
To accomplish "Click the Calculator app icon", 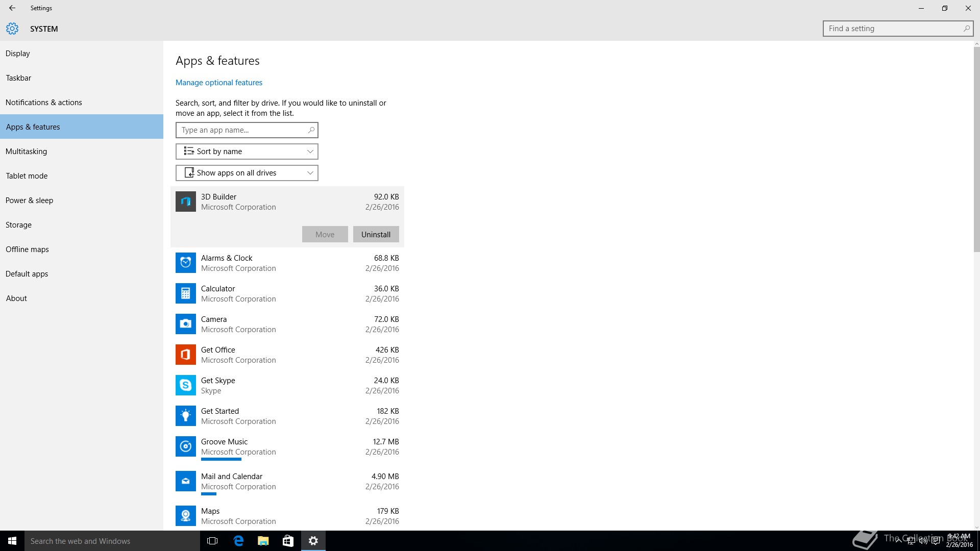I will pyautogui.click(x=186, y=293).
